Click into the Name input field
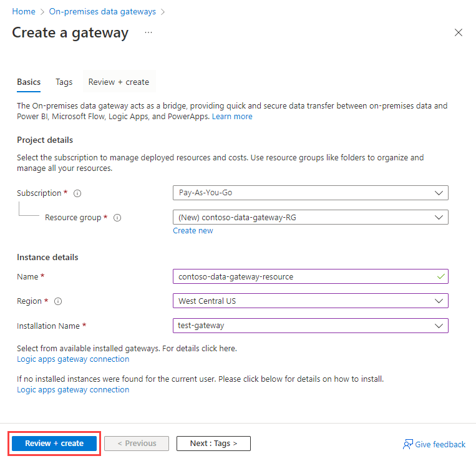The height and width of the screenshot is (461, 476). coord(311,276)
